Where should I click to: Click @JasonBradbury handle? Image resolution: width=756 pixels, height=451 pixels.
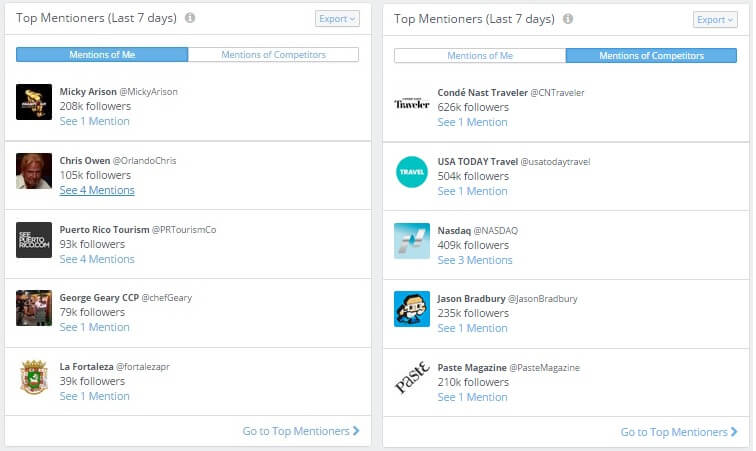pos(543,299)
